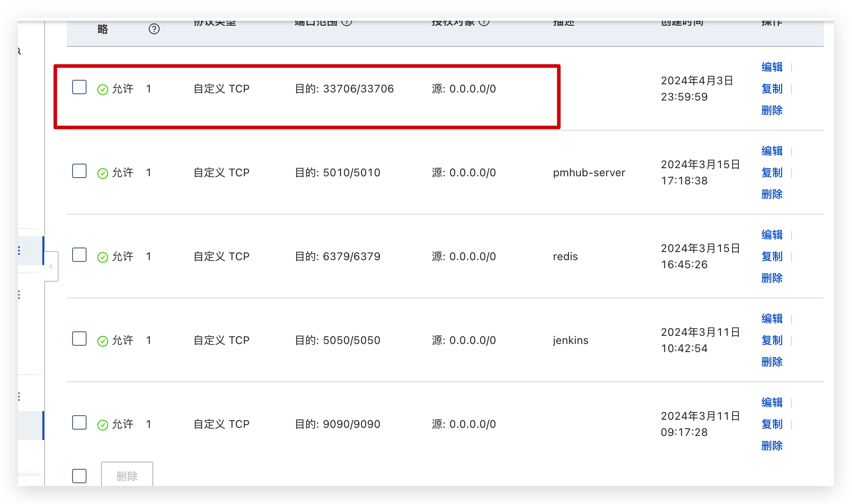Copy the port 33706 rule
This screenshot has width=852, height=504.
point(772,89)
